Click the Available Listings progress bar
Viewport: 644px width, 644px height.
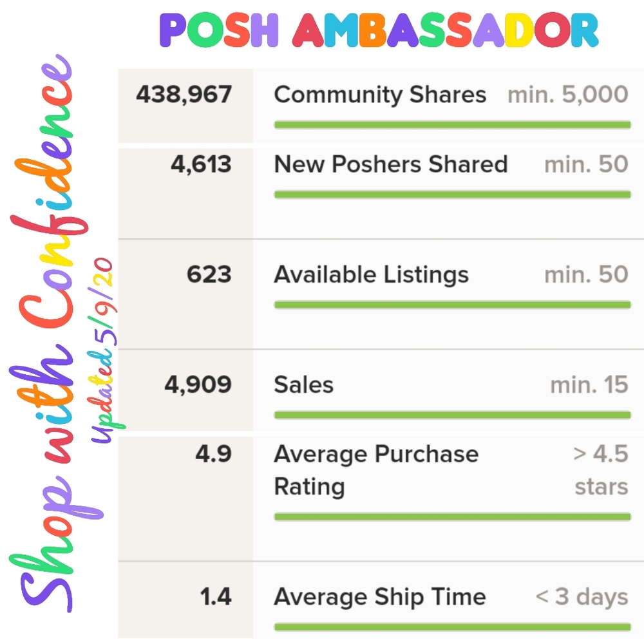[x=452, y=305]
